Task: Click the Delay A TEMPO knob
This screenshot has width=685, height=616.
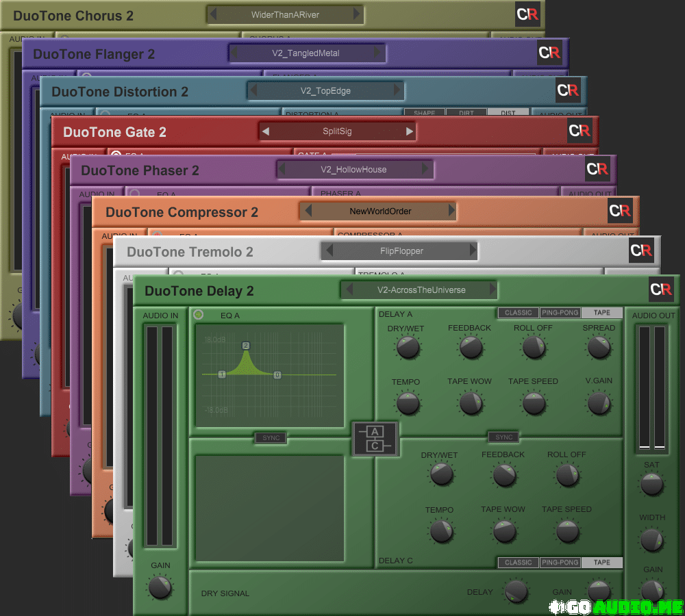Action: point(408,403)
